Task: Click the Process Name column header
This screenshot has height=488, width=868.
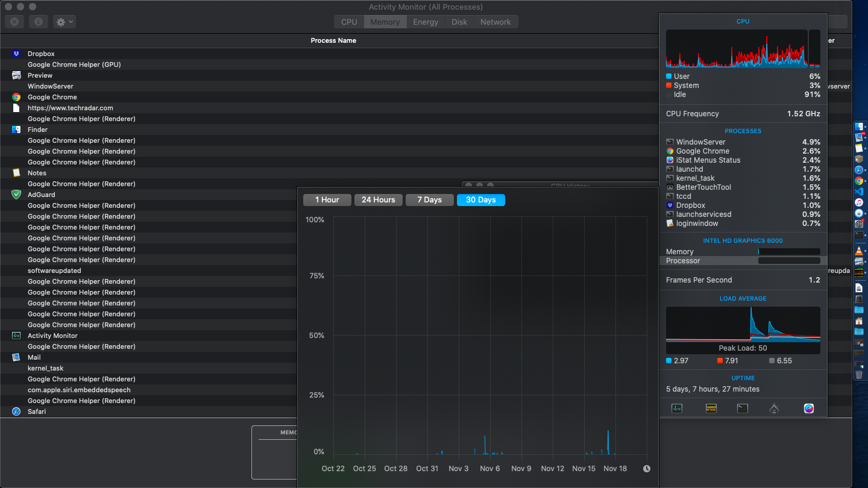Action: point(333,40)
